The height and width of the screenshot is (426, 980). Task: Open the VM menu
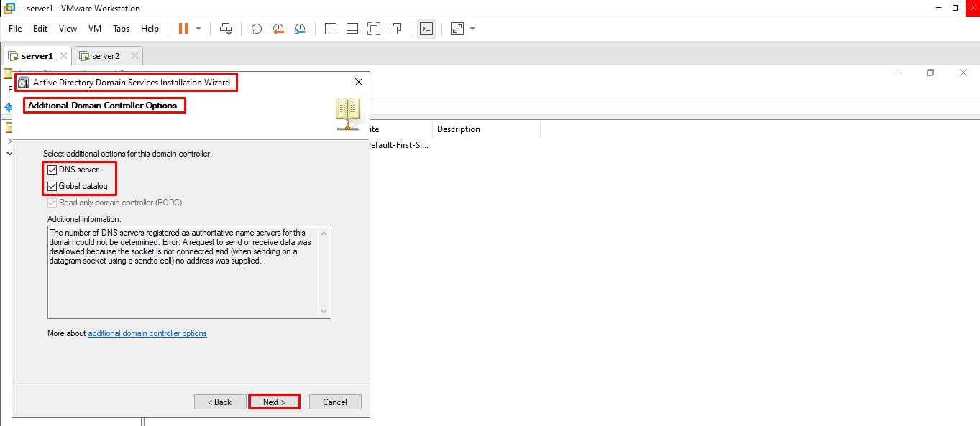point(95,29)
